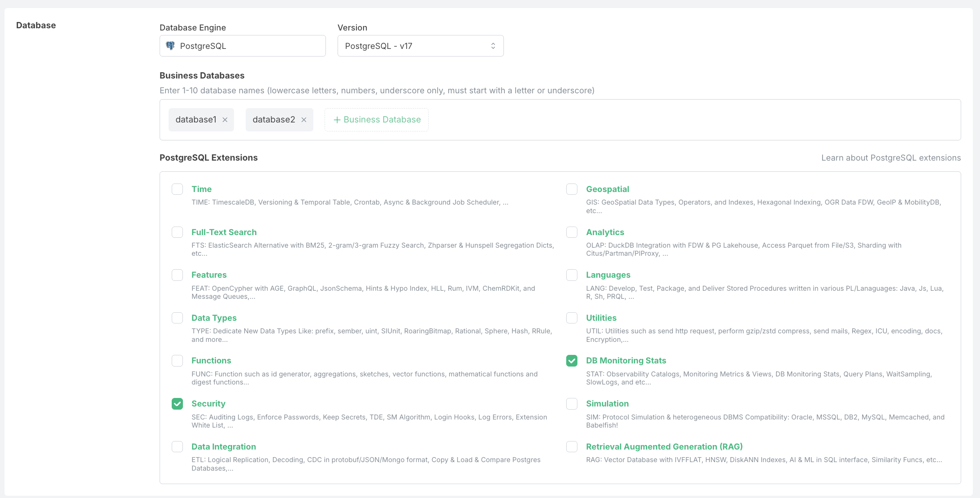Check the Full-Text Search checkbox
The width and height of the screenshot is (980, 498).
pos(178,232)
